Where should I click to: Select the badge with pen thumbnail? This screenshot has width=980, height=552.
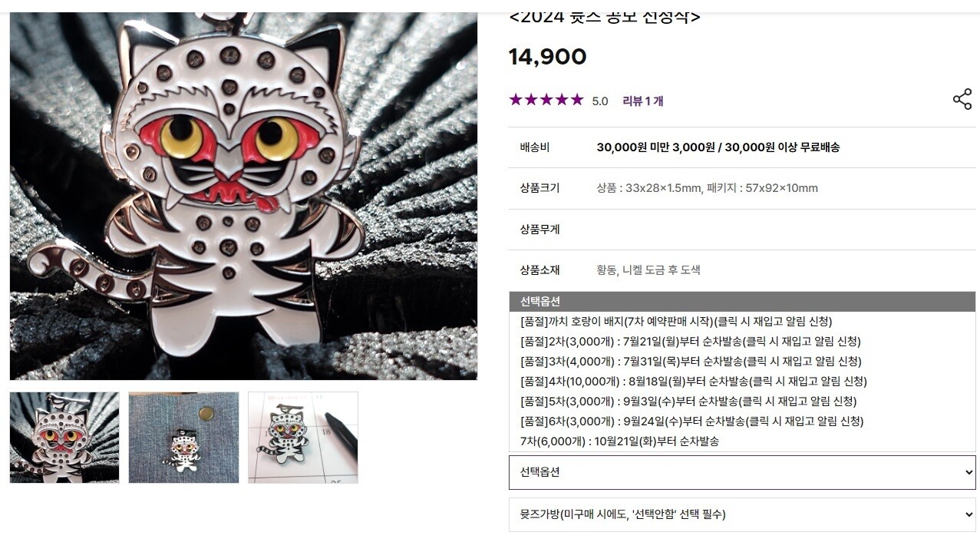303,438
